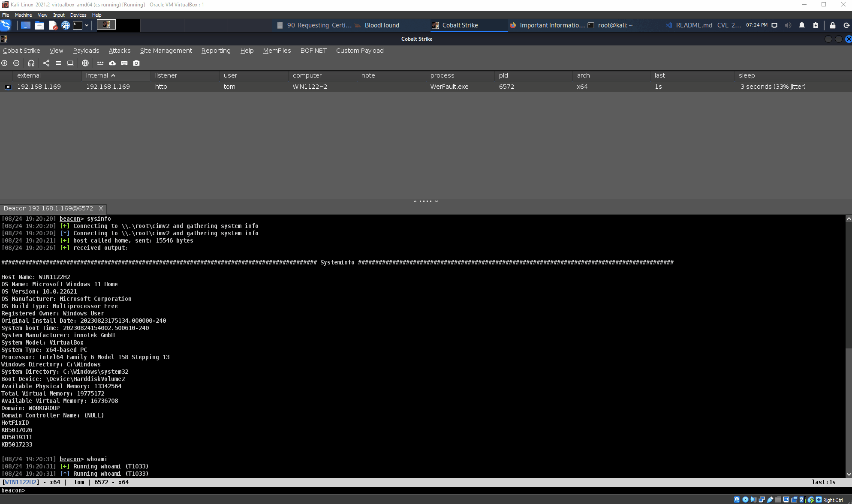Show pivot graph with the share icon
This screenshot has width=852, height=504.
(x=46, y=63)
